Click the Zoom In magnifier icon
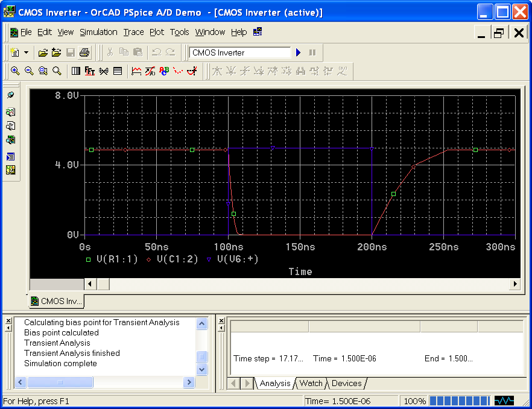 coord(15,71)
